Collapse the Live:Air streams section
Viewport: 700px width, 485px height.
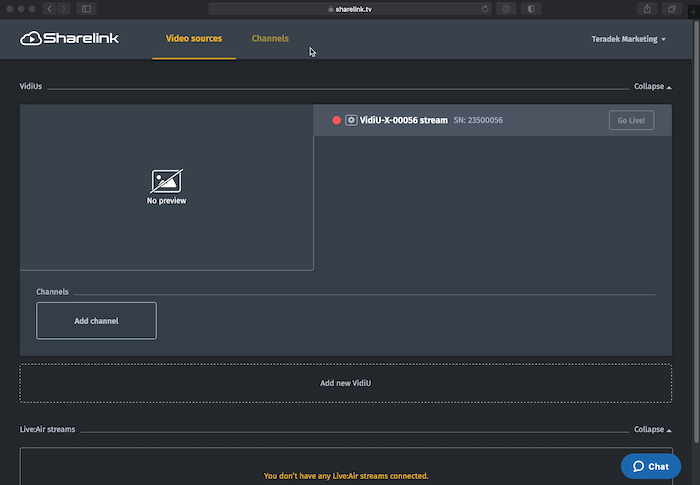click(x=652, y=429)
